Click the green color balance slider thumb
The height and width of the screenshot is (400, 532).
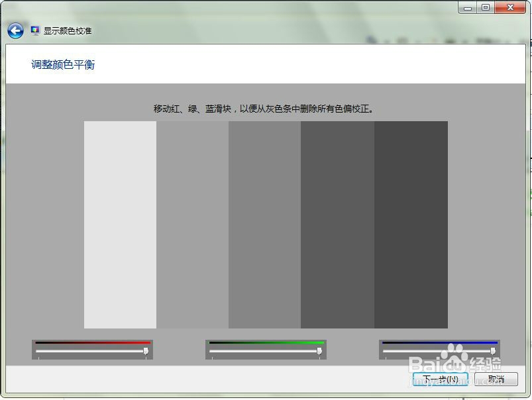(319, 351)
